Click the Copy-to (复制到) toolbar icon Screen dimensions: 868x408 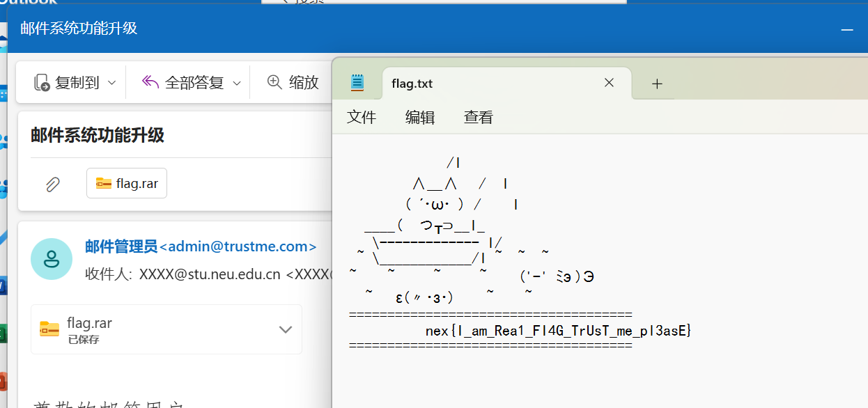(42, 83)
